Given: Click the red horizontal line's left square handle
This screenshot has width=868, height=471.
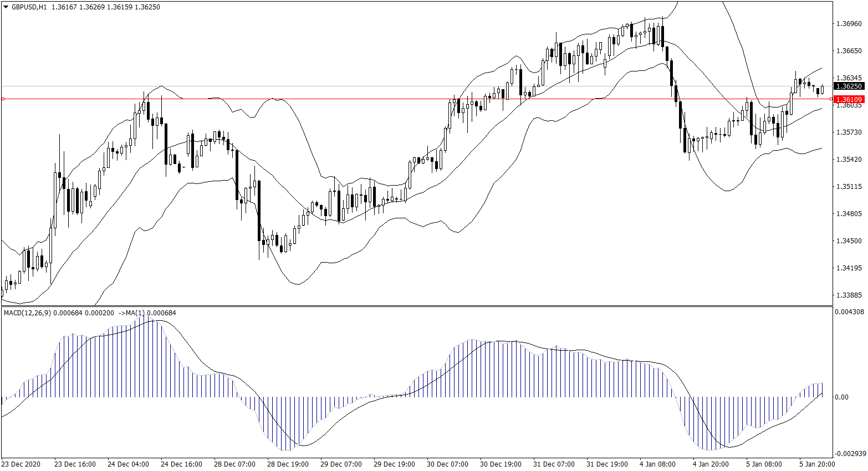Looking at the screenshot, I should [3, 99].
